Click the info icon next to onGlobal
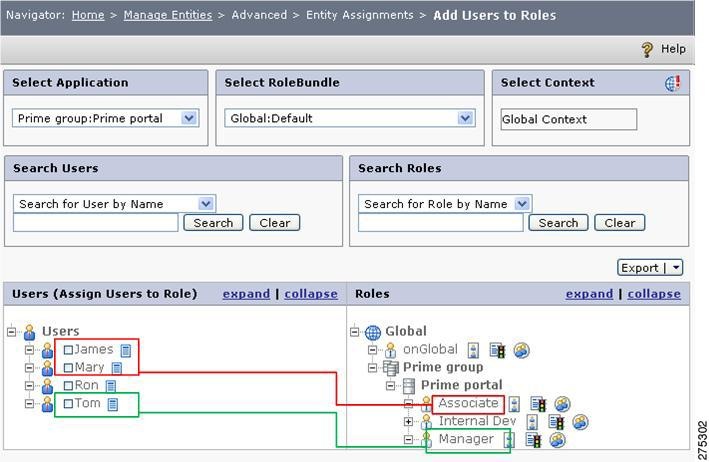 [x=473, y=350]
